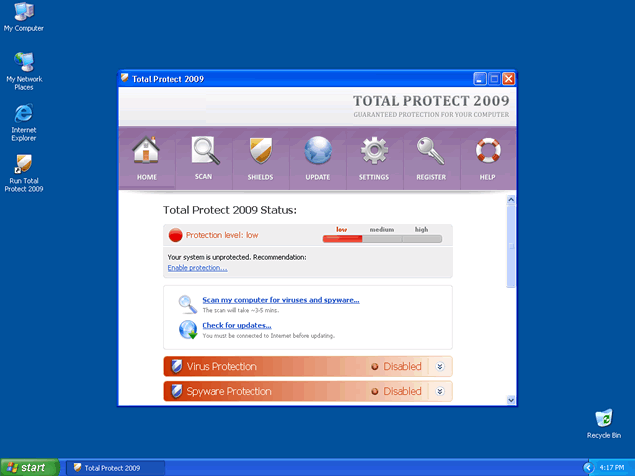
Task: Open Help lifebuoy icon
Action: (487, 152)
